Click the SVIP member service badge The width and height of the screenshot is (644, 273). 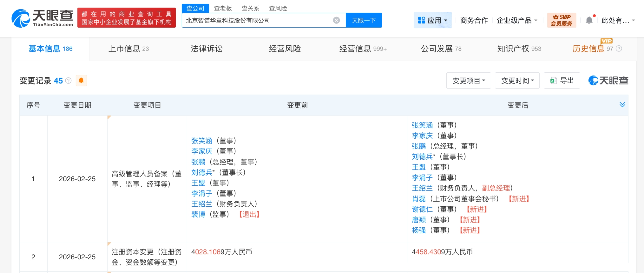click(x=561, y=20)
